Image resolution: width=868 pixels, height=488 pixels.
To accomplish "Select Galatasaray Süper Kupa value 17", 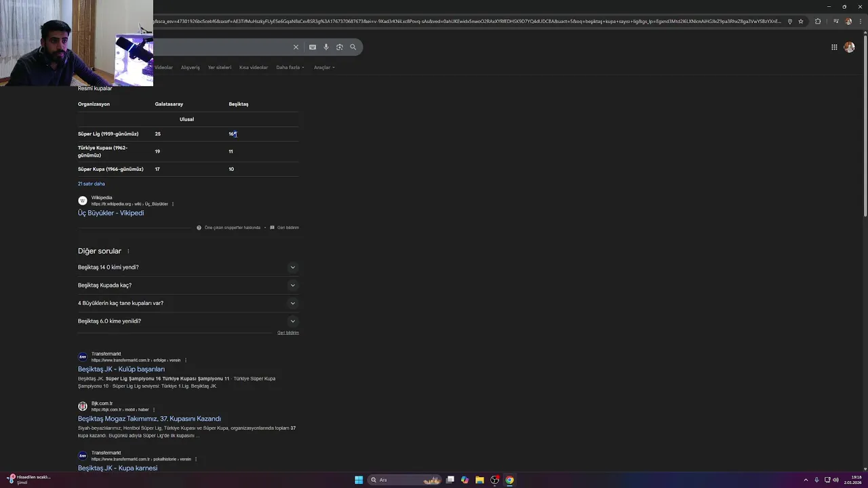I will point(157,169).
